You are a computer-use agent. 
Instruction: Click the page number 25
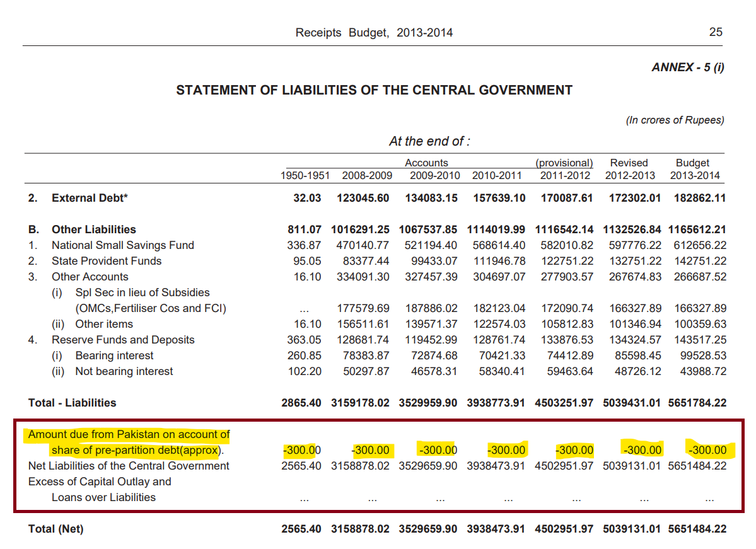716,32
